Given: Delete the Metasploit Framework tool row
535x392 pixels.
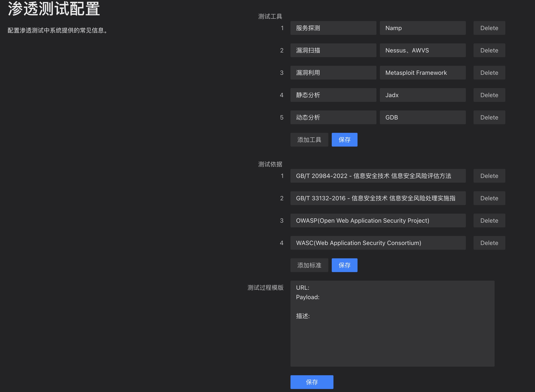Looking at the screenshot, I should click(489, 73).
